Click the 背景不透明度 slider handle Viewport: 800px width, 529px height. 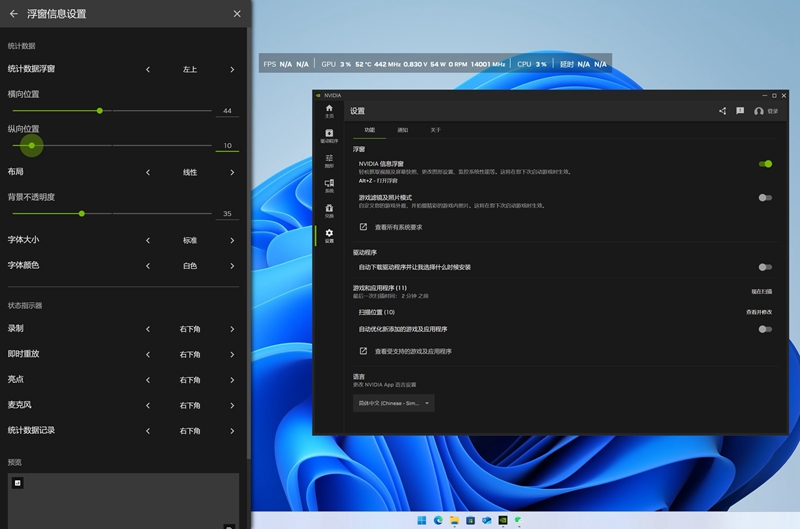click(81, 213)
